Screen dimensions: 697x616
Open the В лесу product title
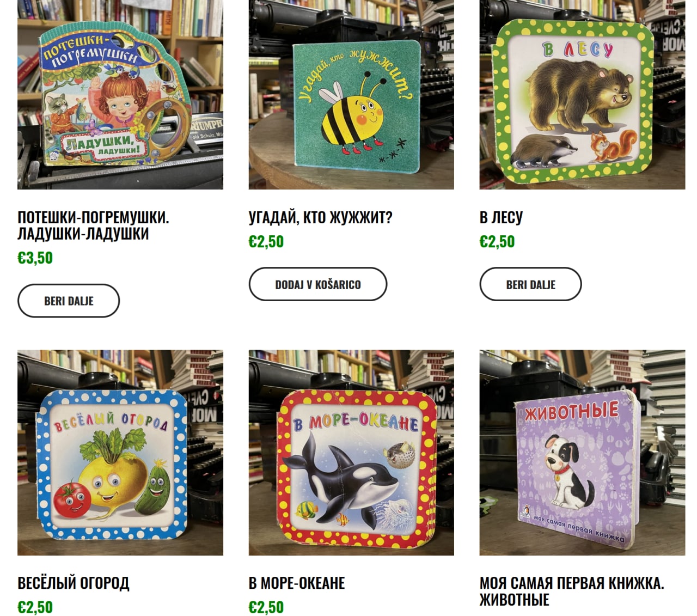tap(501, 217)
